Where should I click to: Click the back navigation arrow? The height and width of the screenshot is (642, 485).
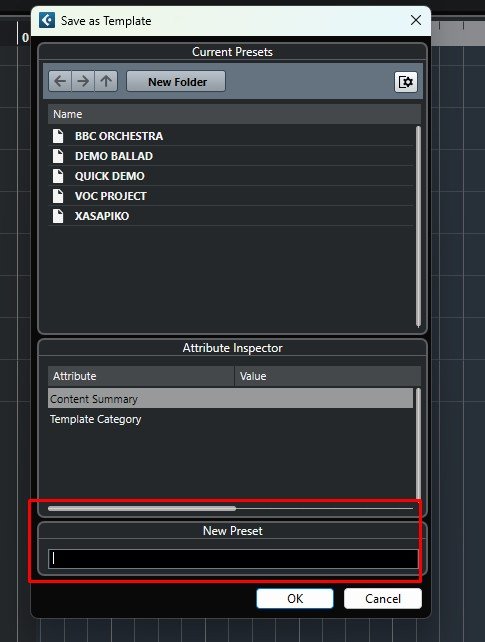pos(60,81)
